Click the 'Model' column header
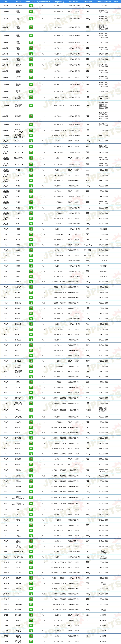The height and width of the screenshot is (644, 121). click(x=18, y=2)
